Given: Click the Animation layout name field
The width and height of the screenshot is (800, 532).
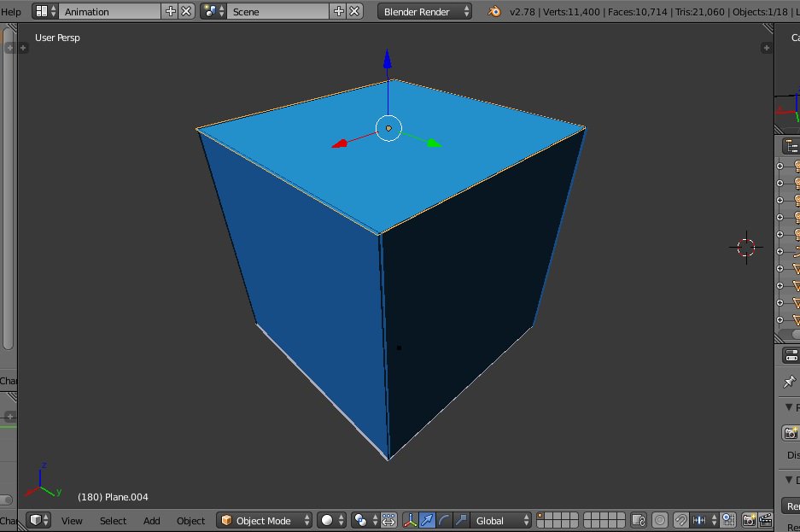Looking at the screenshot, I should pyautogui.click(x=110, y=11).
